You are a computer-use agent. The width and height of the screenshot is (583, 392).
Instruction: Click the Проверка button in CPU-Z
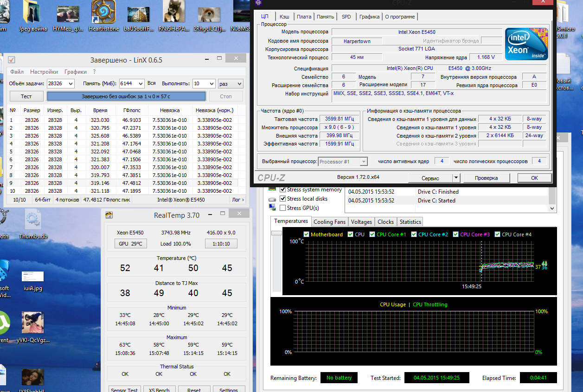486,178
